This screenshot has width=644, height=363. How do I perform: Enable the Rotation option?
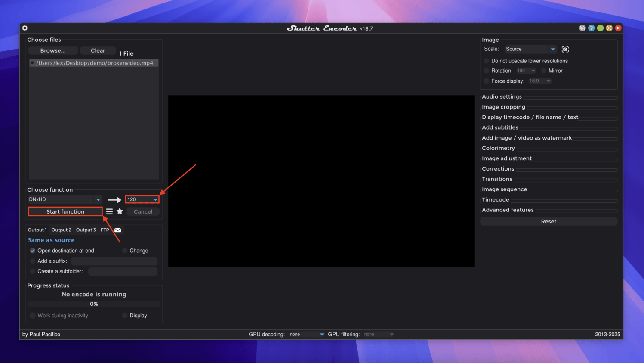(487, 71)
